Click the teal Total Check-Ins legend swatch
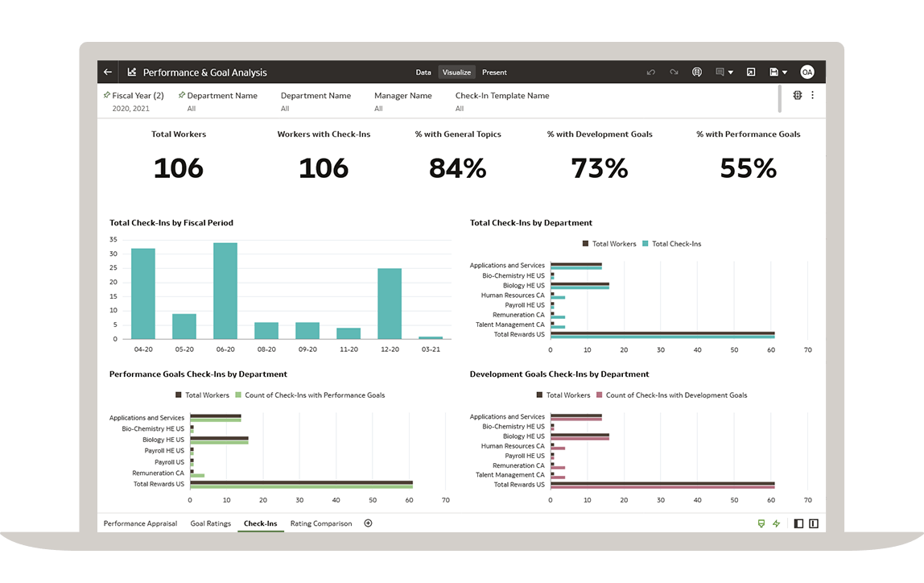 click(x=646, y=244)
